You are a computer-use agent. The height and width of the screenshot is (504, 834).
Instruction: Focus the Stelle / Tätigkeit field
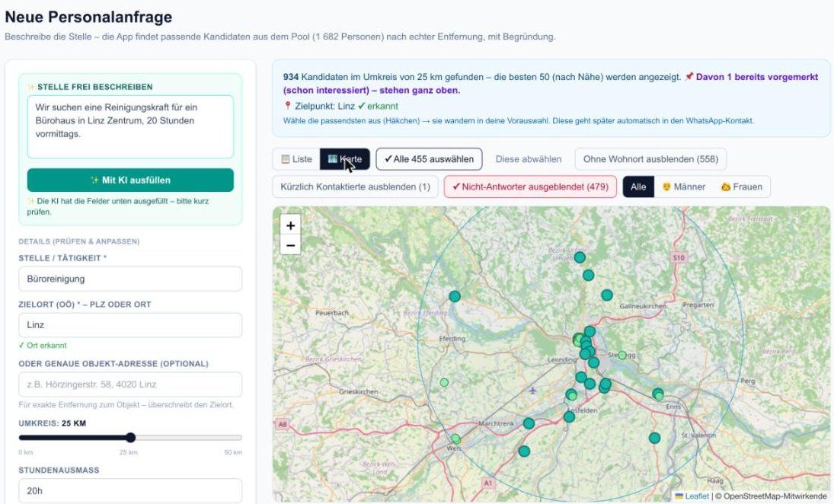130,279
